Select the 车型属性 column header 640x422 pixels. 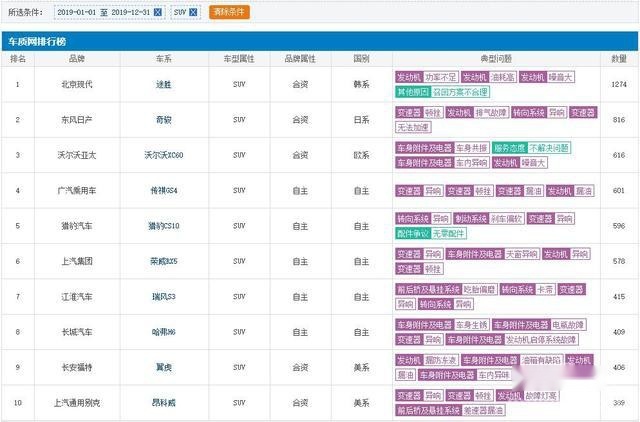click(x=239, y=59)
